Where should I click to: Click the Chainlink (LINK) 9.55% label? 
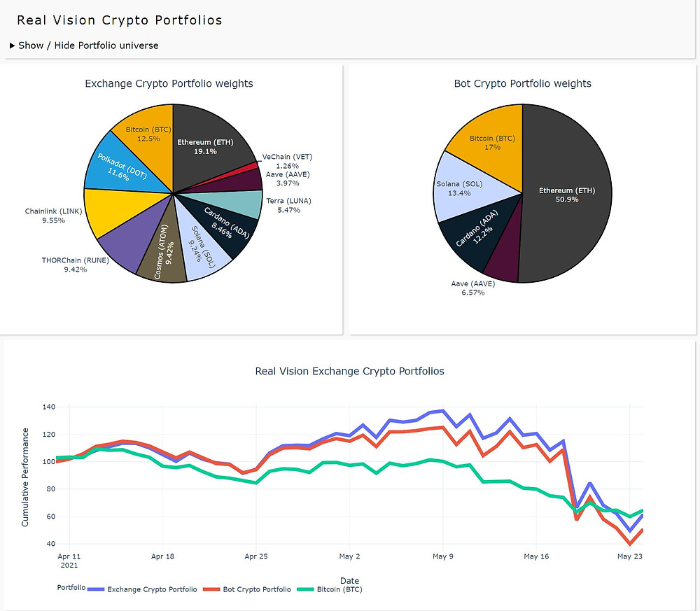(54, 216)
